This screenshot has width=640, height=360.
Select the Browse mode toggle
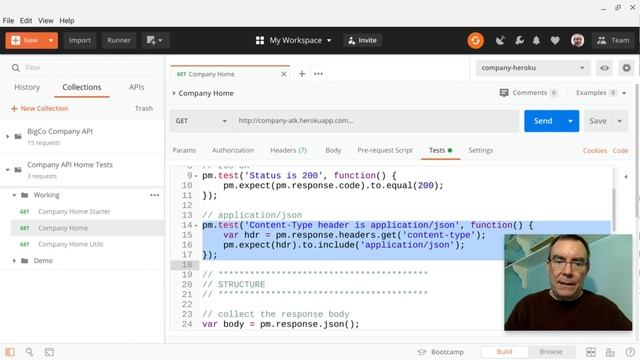pos(551,351)
